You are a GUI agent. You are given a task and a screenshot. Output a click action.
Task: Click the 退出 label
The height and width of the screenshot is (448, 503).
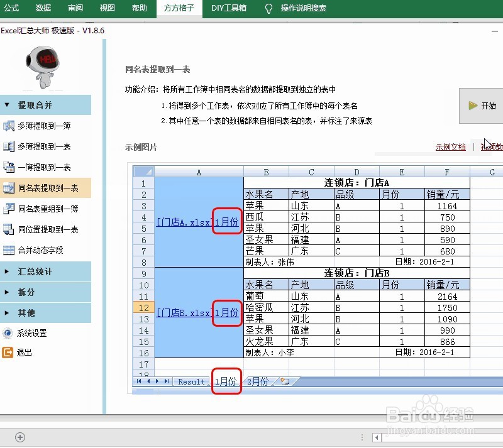pyautogui.click(x=25, y=352)
